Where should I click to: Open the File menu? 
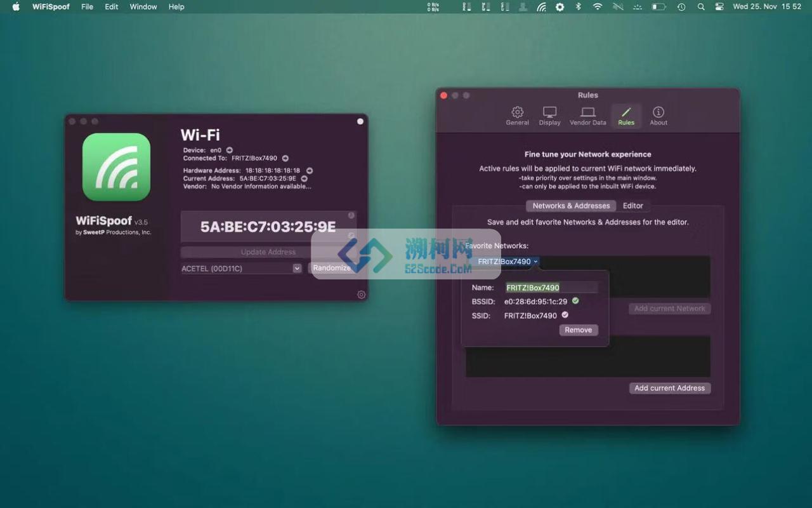(88, 7)
